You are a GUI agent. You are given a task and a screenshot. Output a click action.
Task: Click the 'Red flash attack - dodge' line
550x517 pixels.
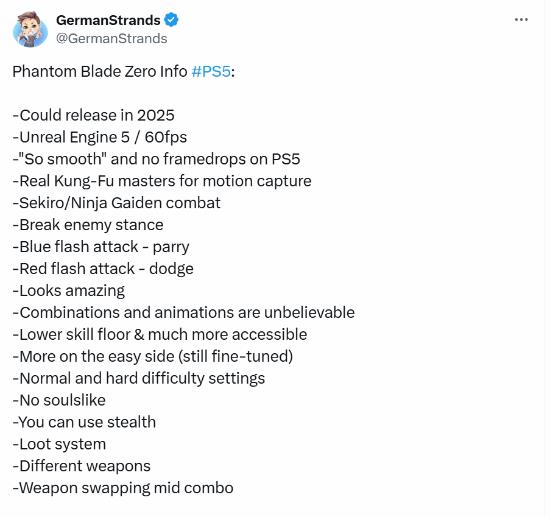103,269
